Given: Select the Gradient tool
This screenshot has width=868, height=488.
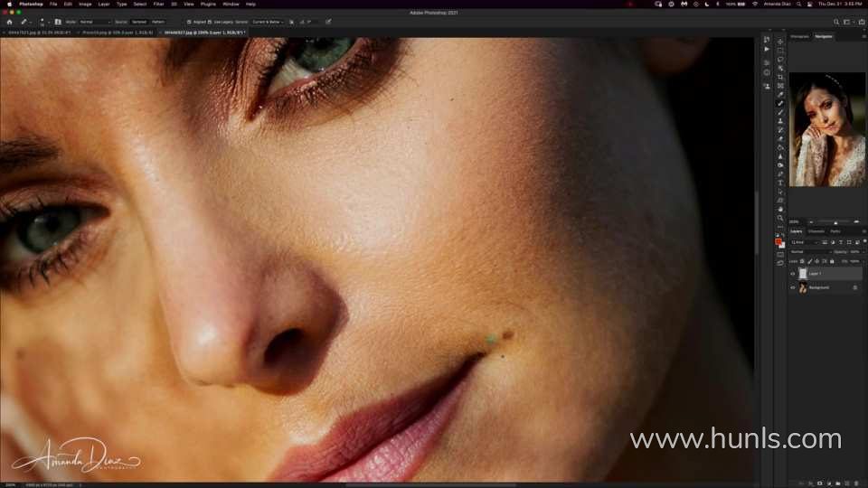Looking at the screenshot, I should (780, 147).
